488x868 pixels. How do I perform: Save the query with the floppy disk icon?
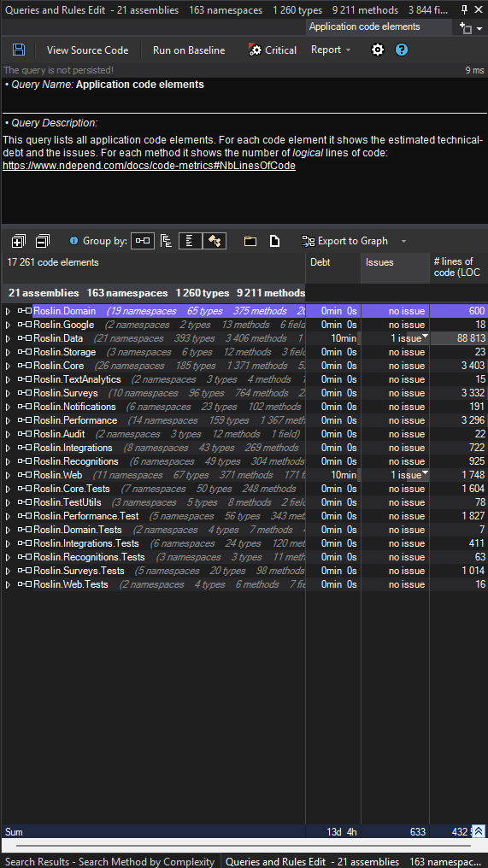[18, 50]
